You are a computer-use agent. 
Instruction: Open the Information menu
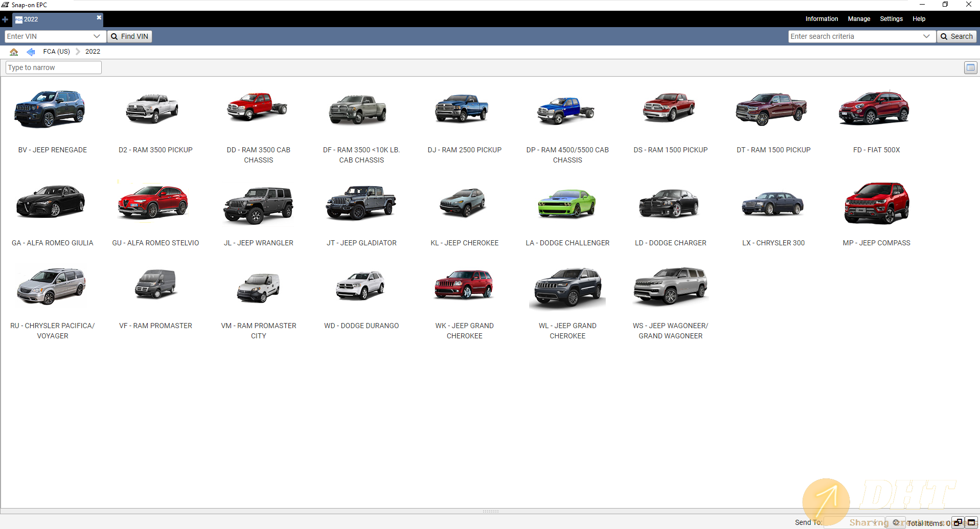point(821,19)
